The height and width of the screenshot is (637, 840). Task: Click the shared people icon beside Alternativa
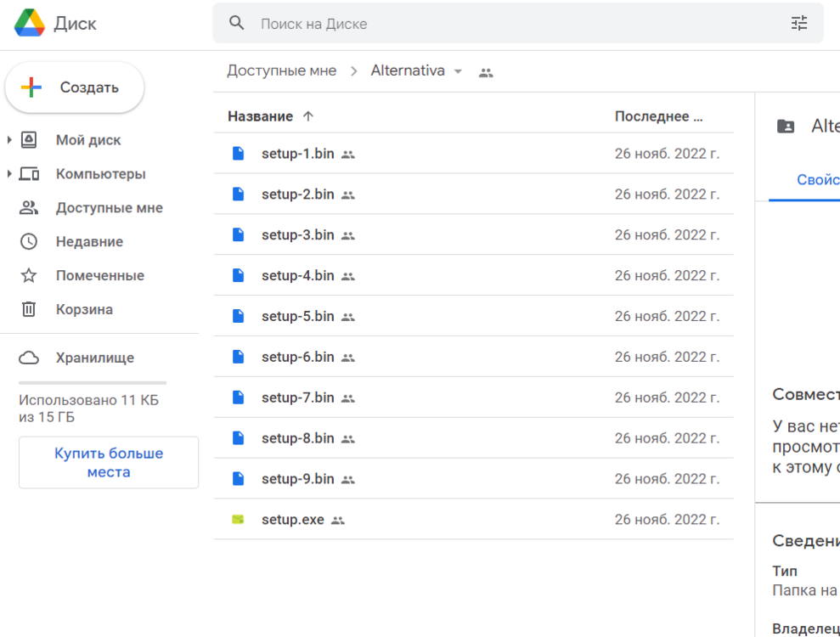click(x=486, y=72)
